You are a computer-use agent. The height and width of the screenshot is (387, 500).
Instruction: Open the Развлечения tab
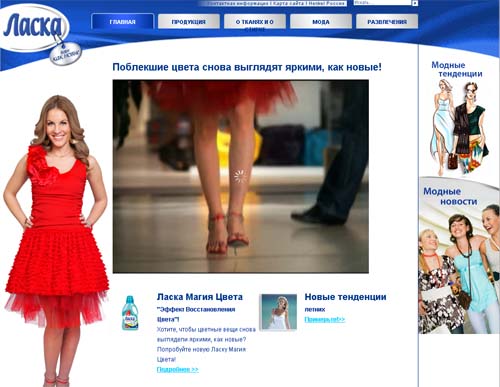click(x=387, y=22)
